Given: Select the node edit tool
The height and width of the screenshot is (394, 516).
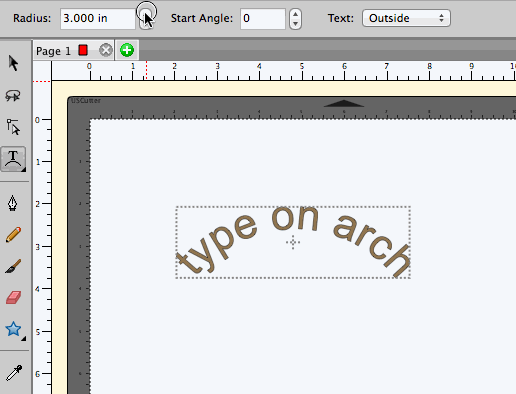Looking at the screenshot, I should pos(13,127).
